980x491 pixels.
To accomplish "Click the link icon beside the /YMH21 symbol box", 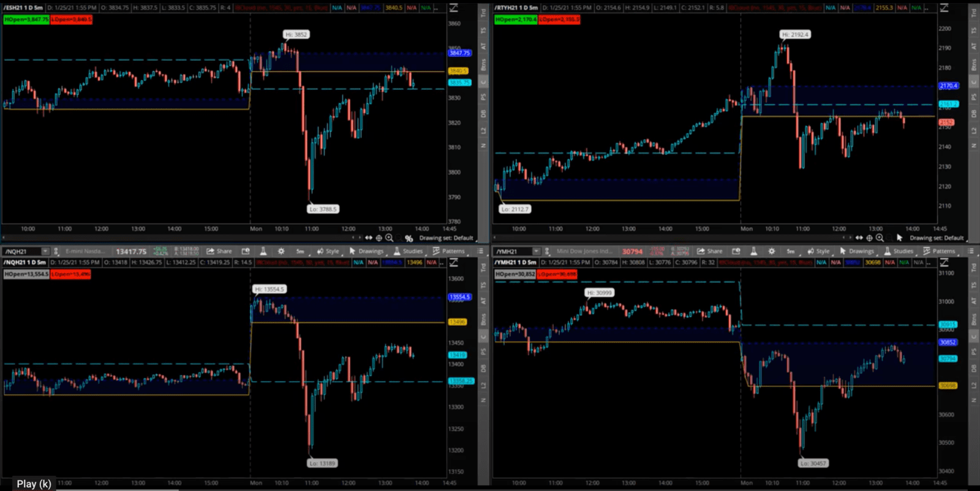I will point(547,251).
